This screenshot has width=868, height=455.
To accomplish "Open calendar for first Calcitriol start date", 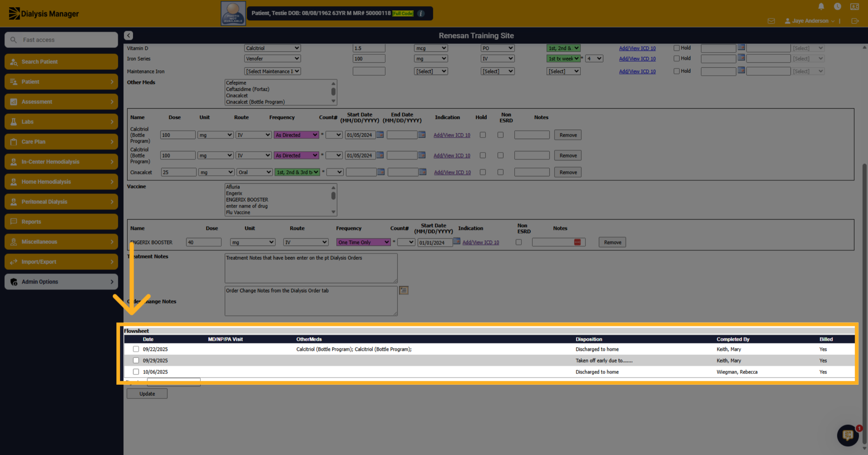I will (380, 135).
